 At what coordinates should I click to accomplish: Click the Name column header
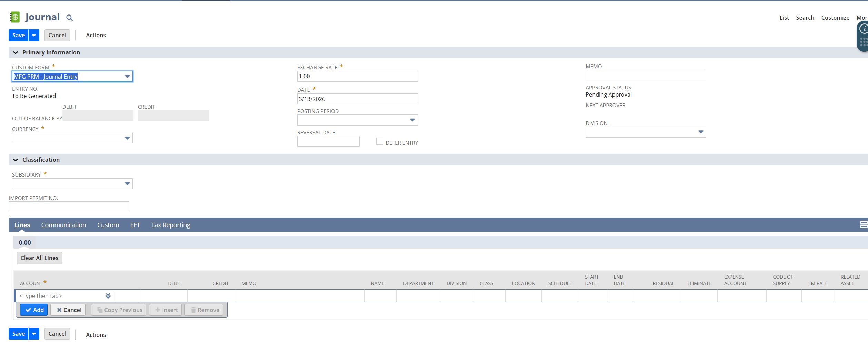point(378,283)
